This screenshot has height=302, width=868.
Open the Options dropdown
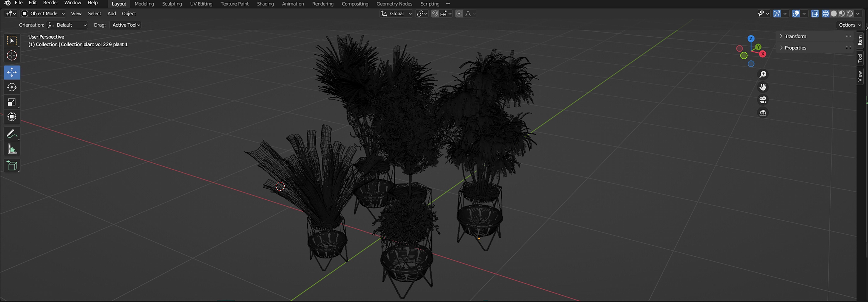(849, 25)
